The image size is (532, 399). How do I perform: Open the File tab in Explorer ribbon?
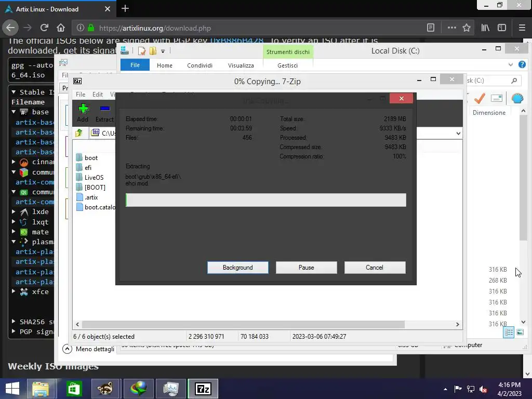pyautogui.click(x=135, y=65)
